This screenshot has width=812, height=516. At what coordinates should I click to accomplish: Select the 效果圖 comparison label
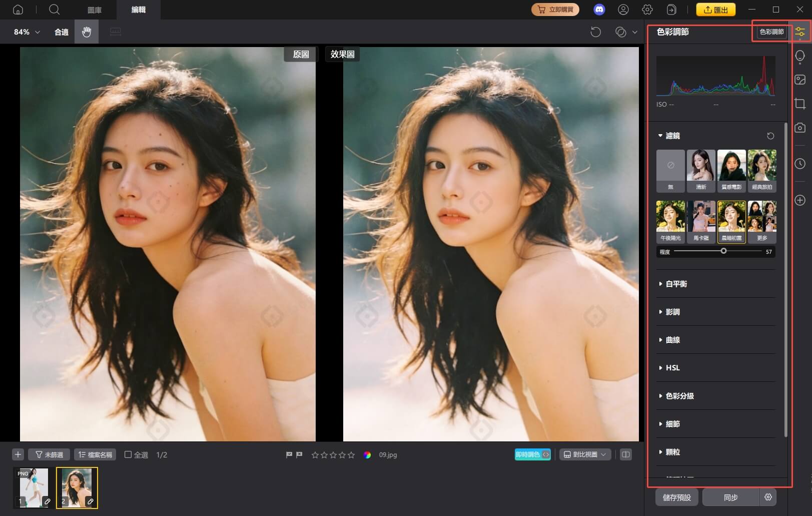pyautogui.click(x=343, y=54)
